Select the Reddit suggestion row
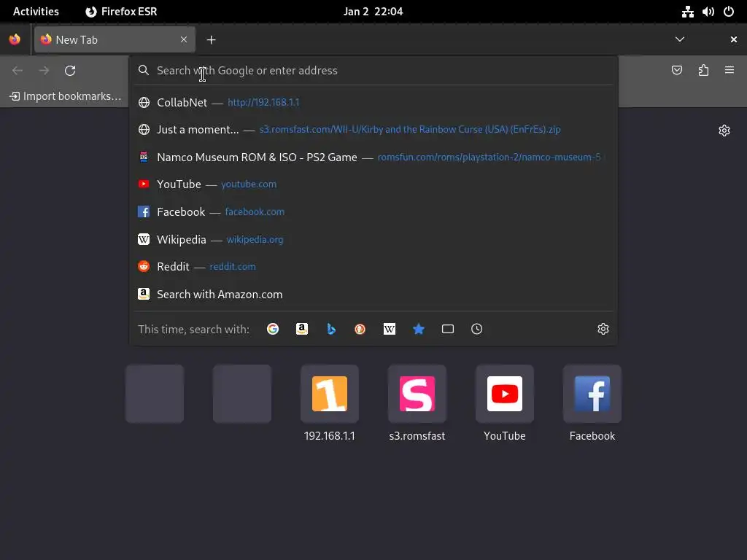The image size is (747, 560). tap(373, 267)
